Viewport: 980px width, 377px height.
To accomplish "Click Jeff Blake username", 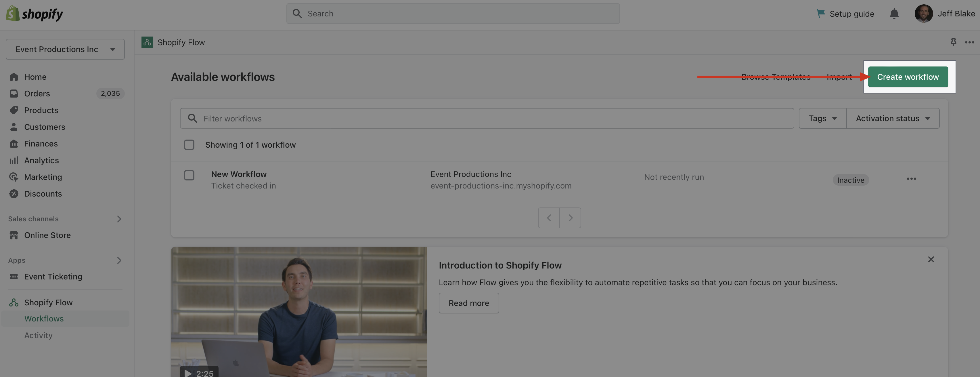I will (x=956, y=14).
